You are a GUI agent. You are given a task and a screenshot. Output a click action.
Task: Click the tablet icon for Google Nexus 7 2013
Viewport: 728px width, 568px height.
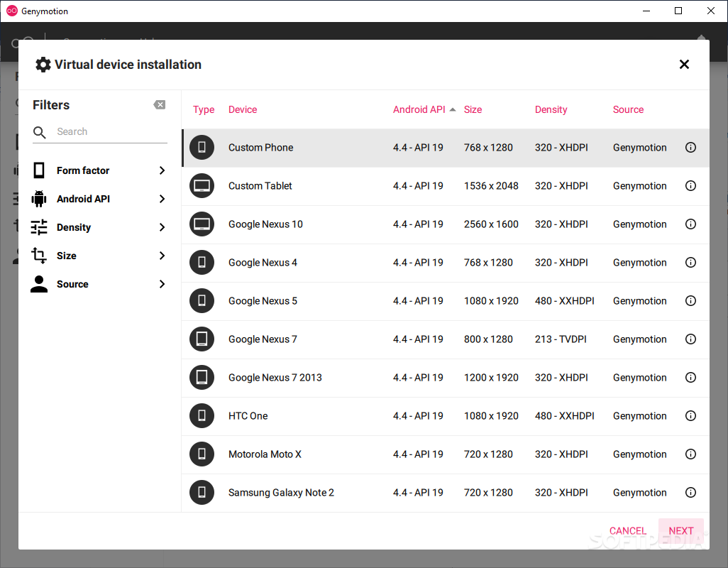coord(202,378)
